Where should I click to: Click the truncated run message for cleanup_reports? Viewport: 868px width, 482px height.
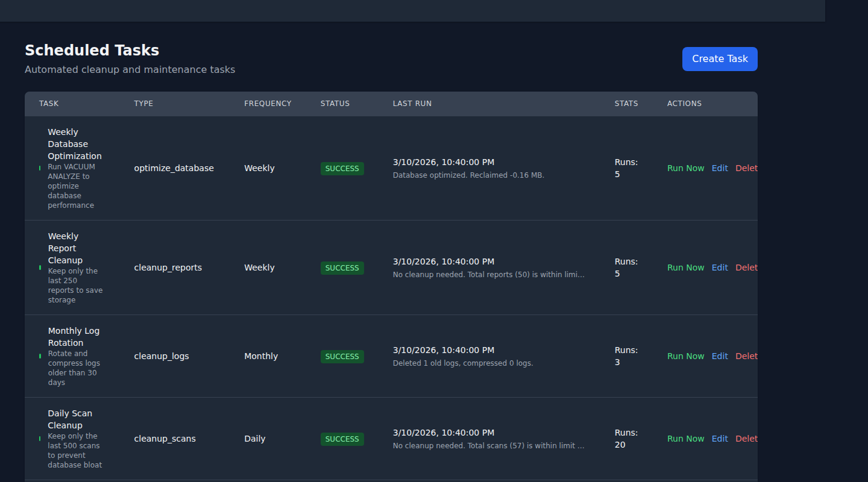(x=488, y=274)
